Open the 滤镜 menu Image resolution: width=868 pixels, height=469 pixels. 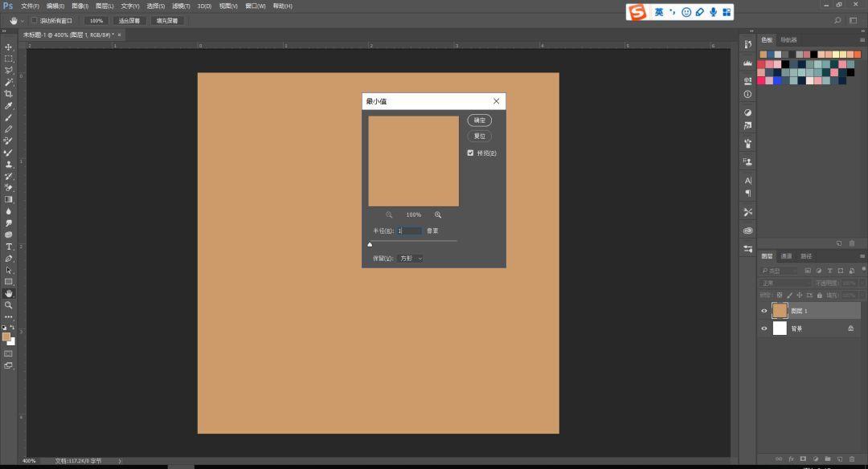coord(181,6)
